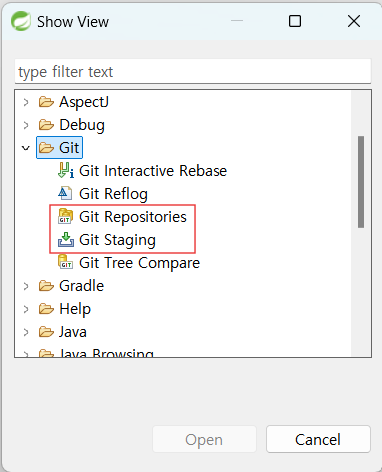The height and width of the screenshot is (472, 382).
Task: Click the Cancel button
Action: 318,439
